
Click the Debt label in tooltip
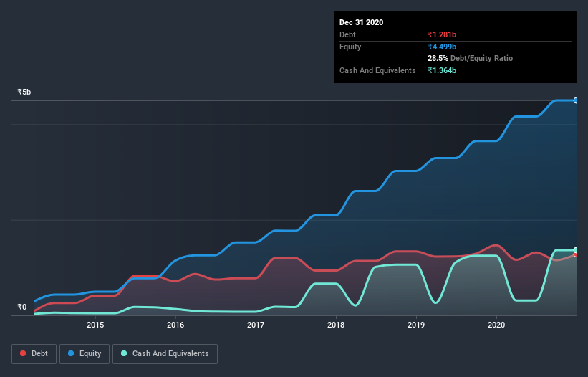347,34
